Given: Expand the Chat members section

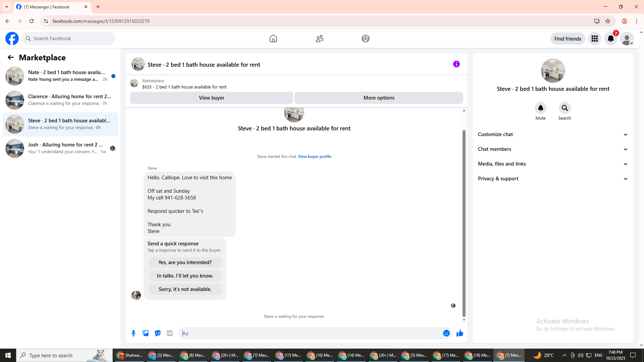Looking at the screenshot, I should pos(553,149).
